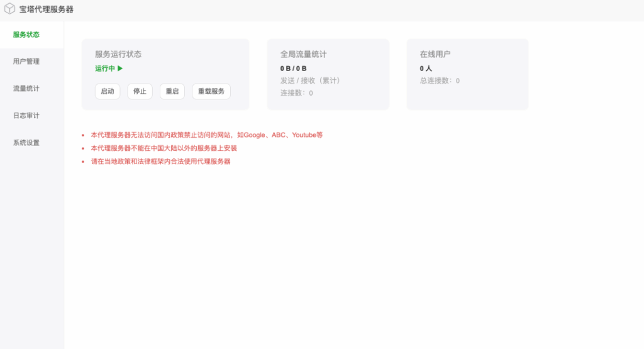
Task: Select the 服务运行状态 card heading
Action: 118,55
